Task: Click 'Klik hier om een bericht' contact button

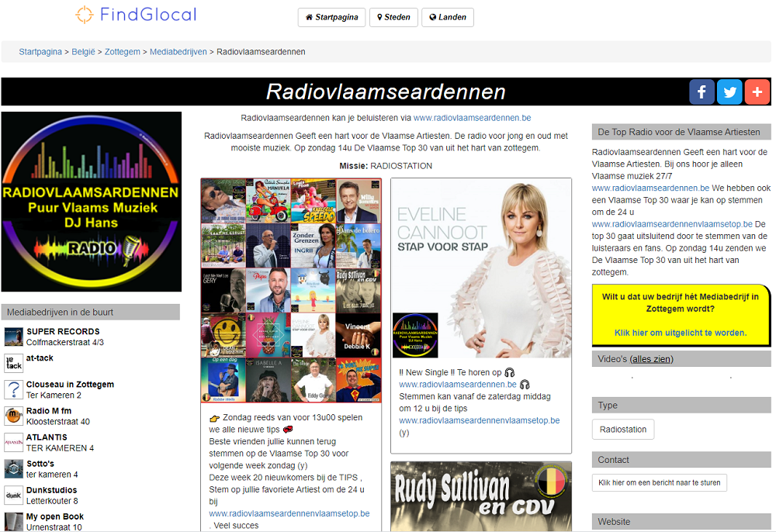Action: [x=659, y=482]
